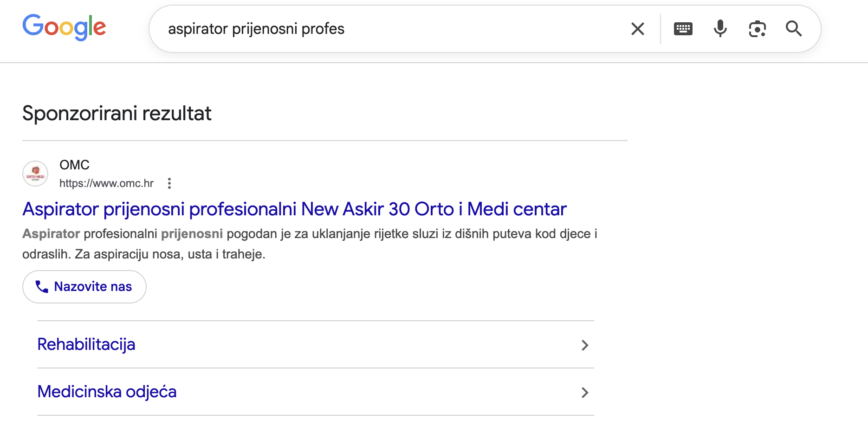The height and width of the screenshot is (439, 868).
Task: Open Aspirator prijenosni profesionalni New Askir link
Action: (294, 209)
